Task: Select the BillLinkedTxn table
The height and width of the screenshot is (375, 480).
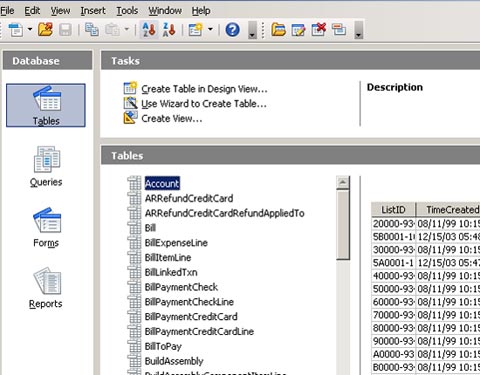Action: [171, 272]
